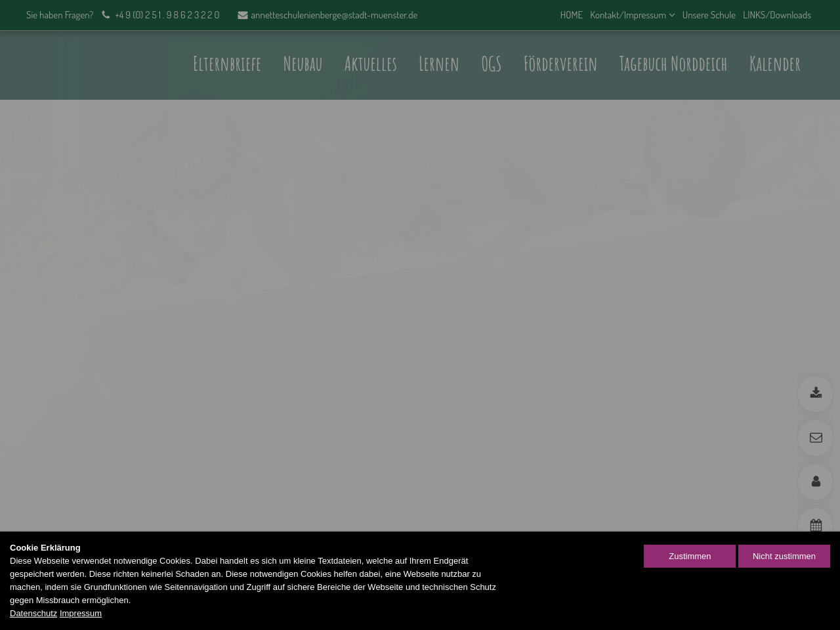This screenshot has width=840, height=630.
Task: Open the Elternbriefe menu item
Action: pyautogui.click(x=227, y=64)
